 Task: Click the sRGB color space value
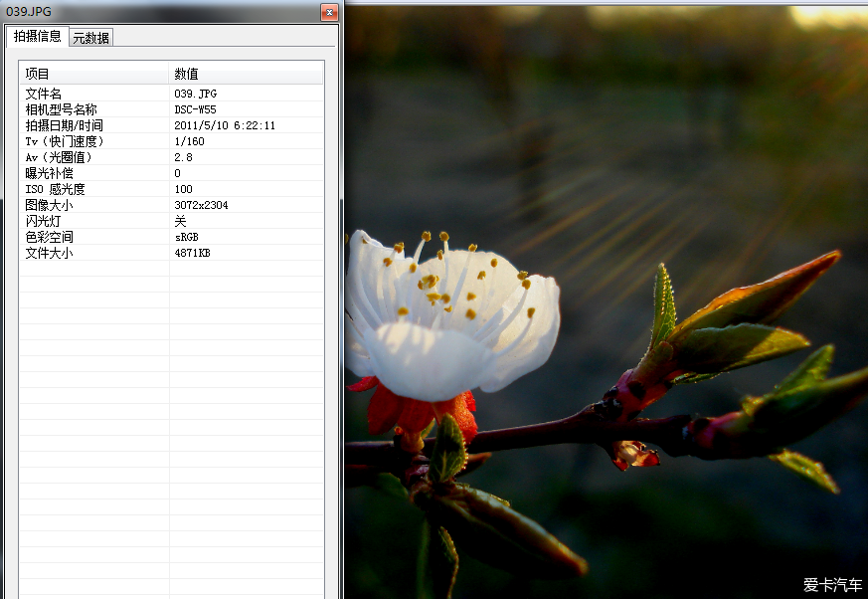tap(186, 237)
